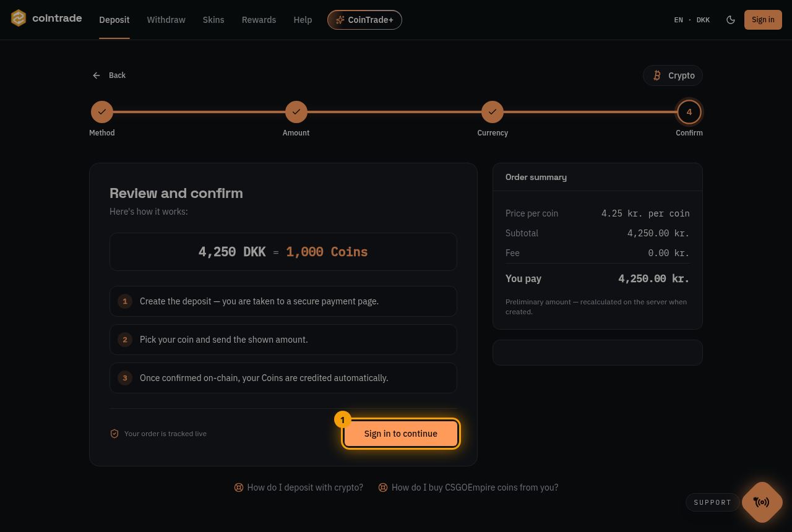This screenshot has height=532, width=792.
Task: Open the CoinTrade+ button
Action: 364,20
